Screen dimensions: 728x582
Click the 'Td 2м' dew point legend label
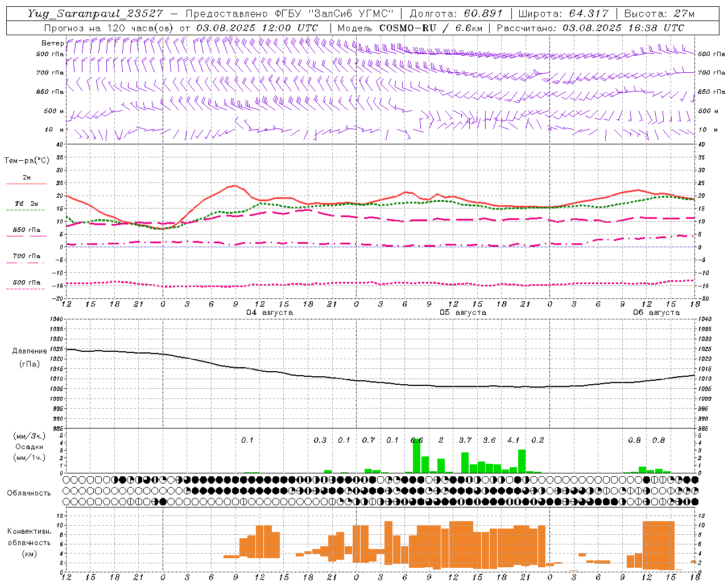[26, 203]
